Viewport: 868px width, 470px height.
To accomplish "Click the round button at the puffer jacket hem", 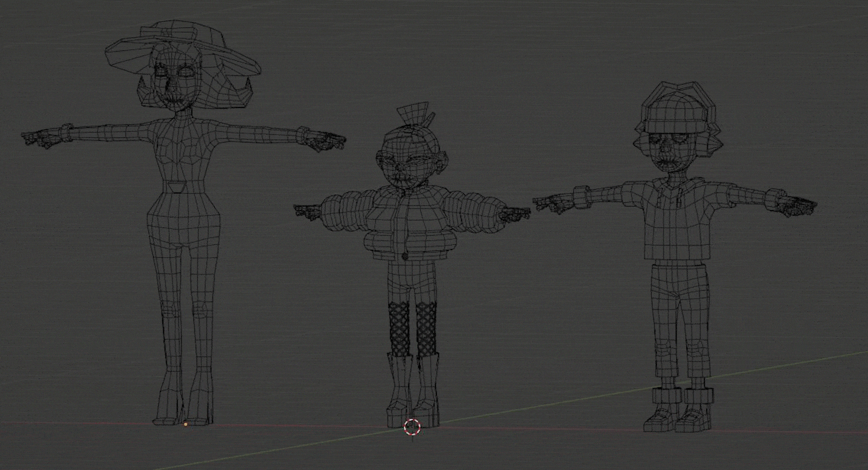I will click(x=405, y=256).
